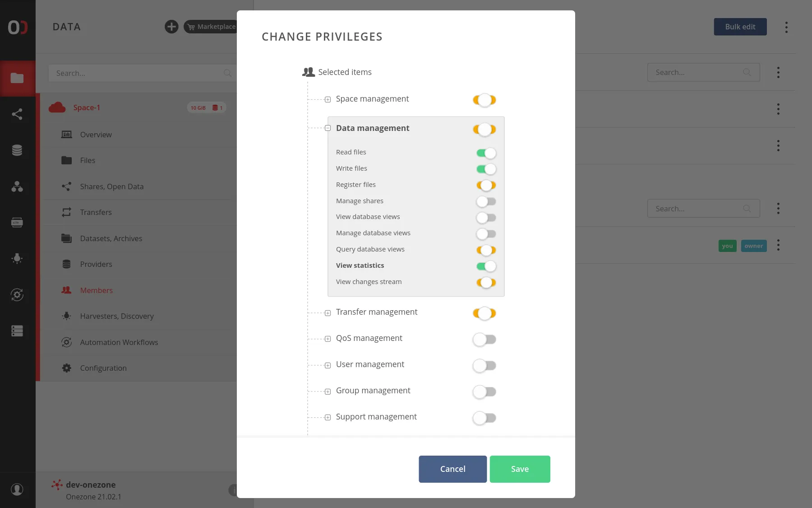Expand the Transfer management privilege group

coord(328,313)
